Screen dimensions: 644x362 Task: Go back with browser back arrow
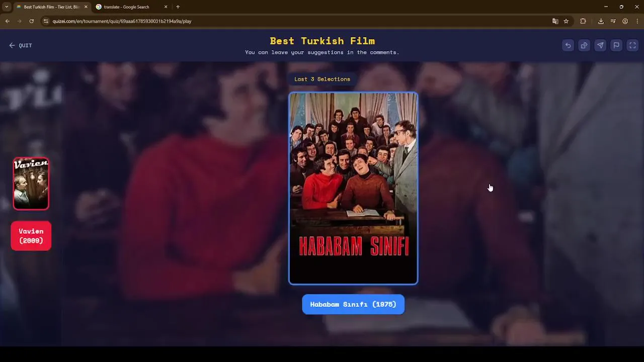8,21
